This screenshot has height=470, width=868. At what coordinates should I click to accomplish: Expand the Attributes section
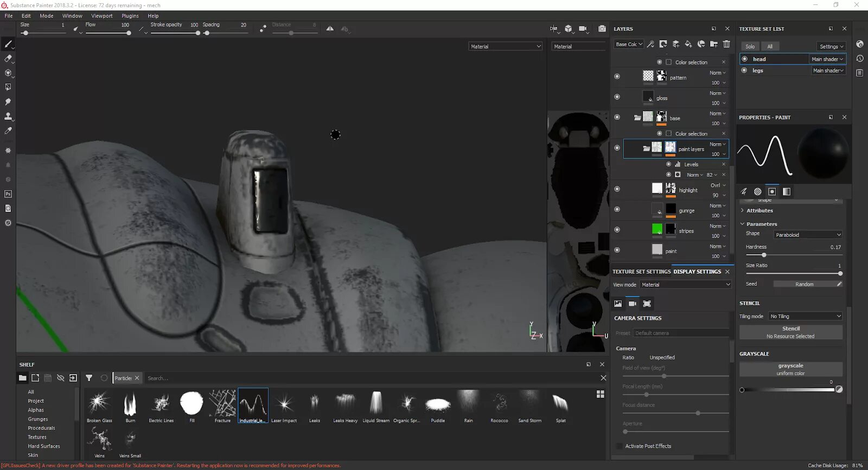click(759, 211)
